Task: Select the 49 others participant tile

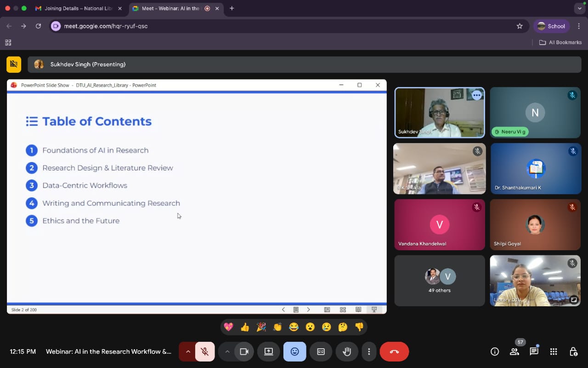Action: (x=440, y=281)
